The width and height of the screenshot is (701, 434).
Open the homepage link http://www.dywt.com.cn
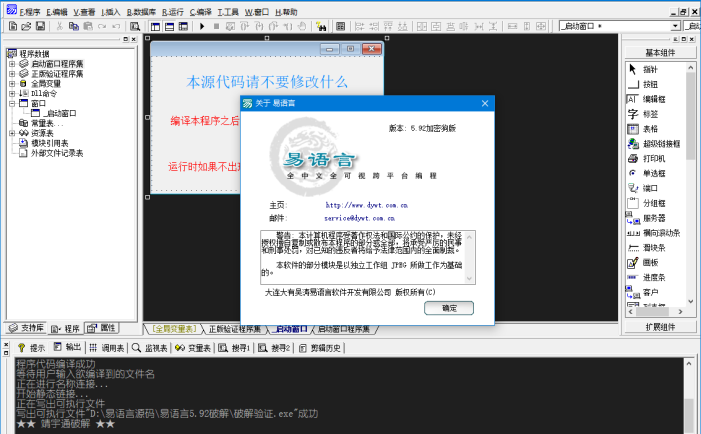(367, 205)
